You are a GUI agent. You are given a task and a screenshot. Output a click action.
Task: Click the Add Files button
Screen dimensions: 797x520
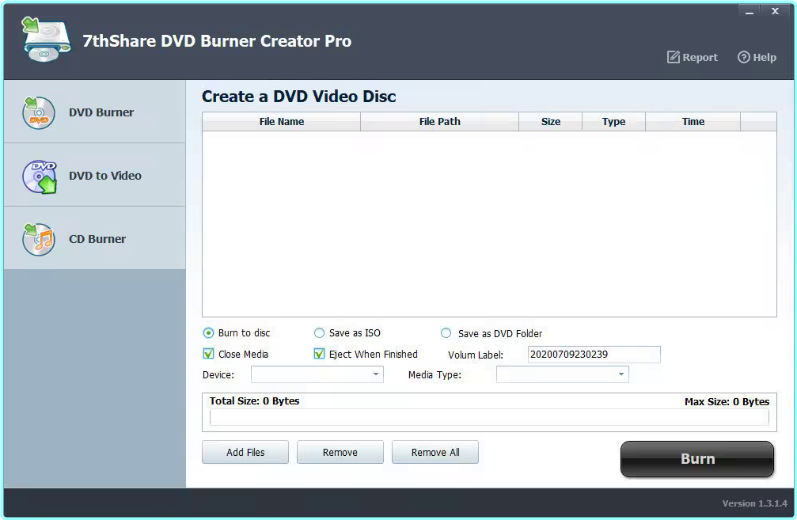pos(245,452)
